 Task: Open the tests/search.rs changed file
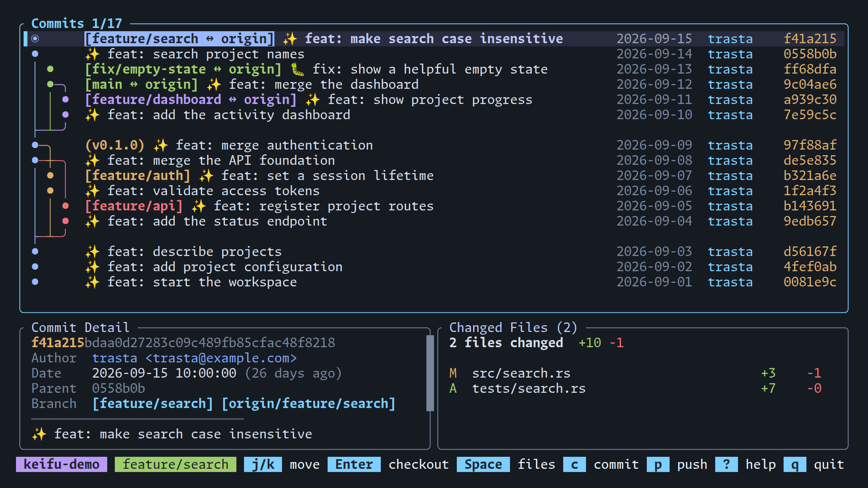(636, 388)
